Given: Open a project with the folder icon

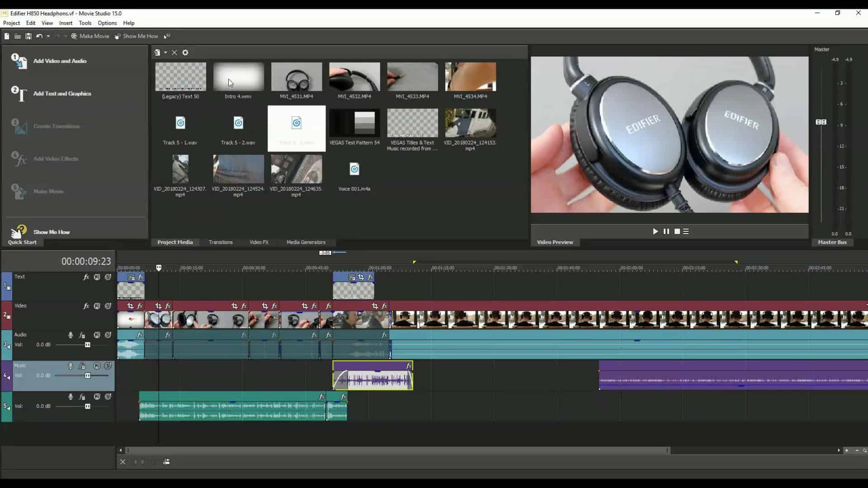Looking at the screenshot, I should click(17, 36).
